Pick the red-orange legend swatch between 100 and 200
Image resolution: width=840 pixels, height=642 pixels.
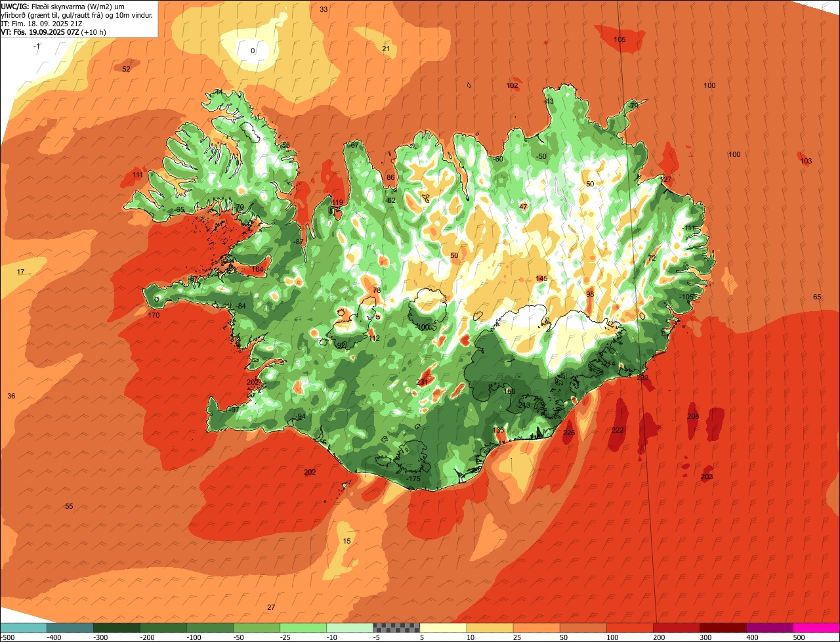point(629,628)
